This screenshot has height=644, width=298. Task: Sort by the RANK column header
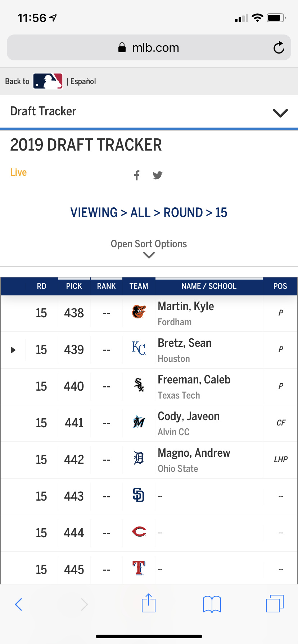click(106, 286)
